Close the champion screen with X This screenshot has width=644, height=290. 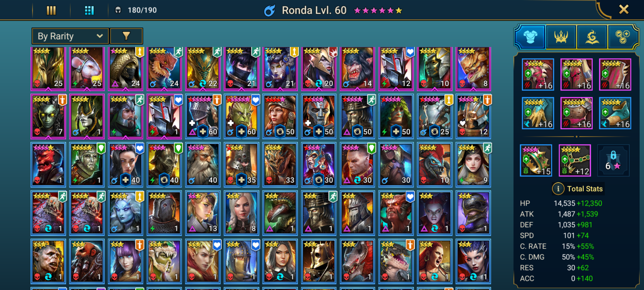click(624, 10)
